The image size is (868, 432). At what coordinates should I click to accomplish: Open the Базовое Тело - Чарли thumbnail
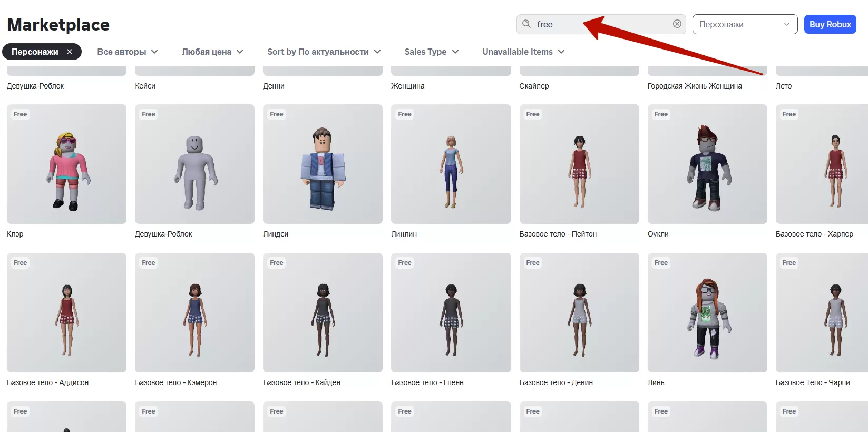point(822,312)
